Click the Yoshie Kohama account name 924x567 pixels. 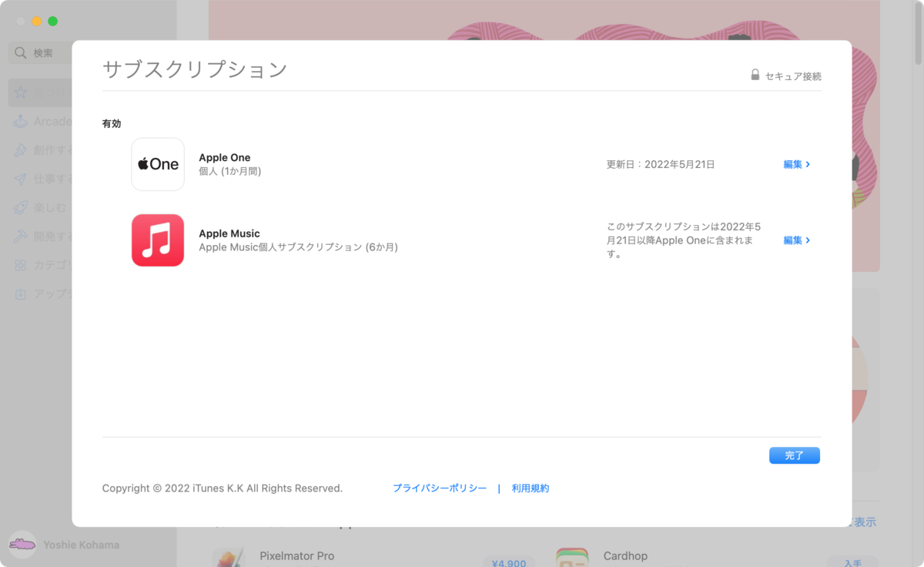pos(82,545)
